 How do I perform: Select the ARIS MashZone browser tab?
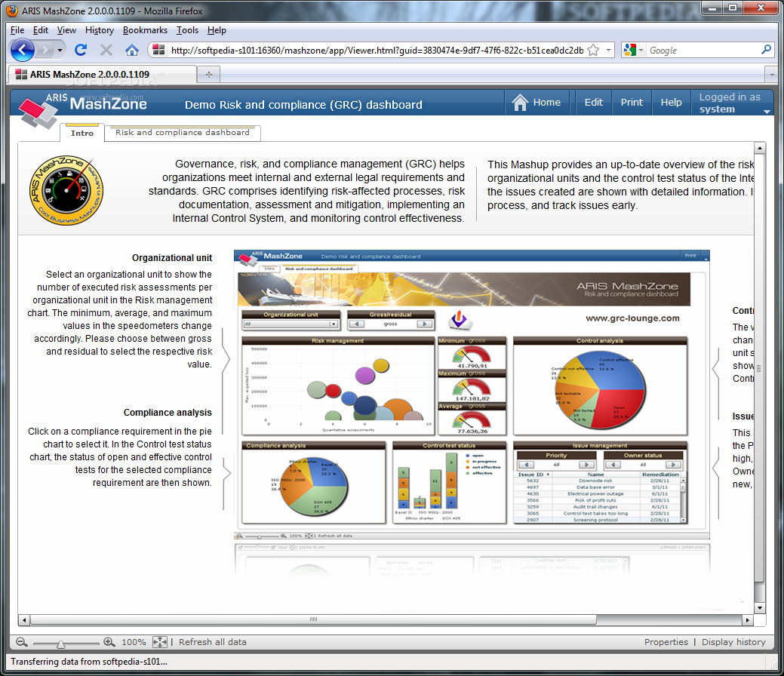[x=103, y=75]
